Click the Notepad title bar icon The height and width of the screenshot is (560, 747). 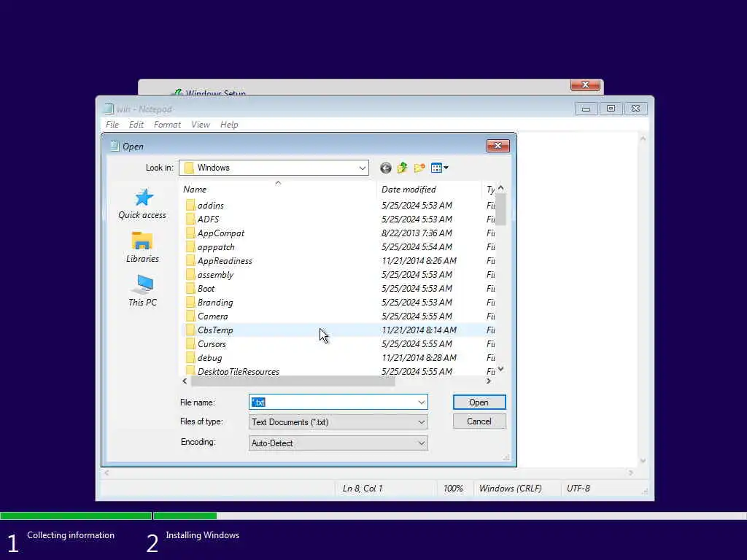click(x=109, y=109)
